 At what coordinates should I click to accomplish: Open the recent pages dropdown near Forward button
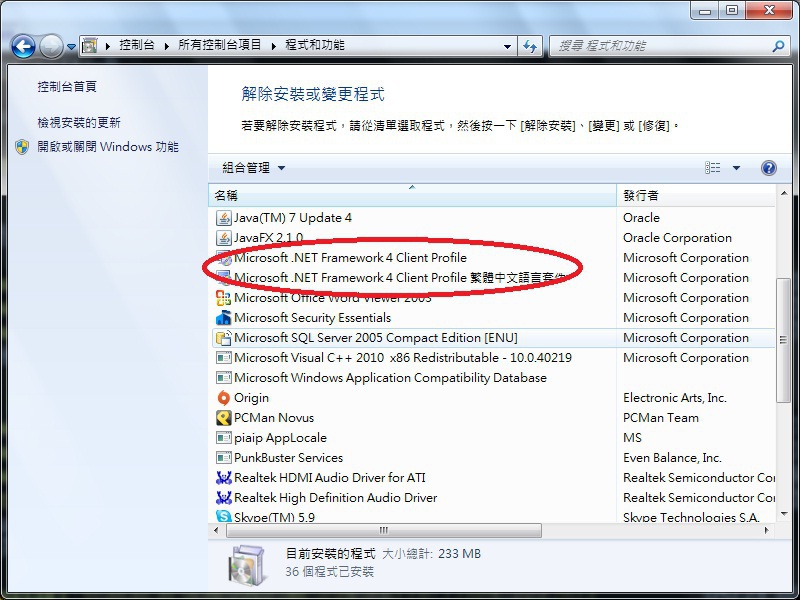71,47
